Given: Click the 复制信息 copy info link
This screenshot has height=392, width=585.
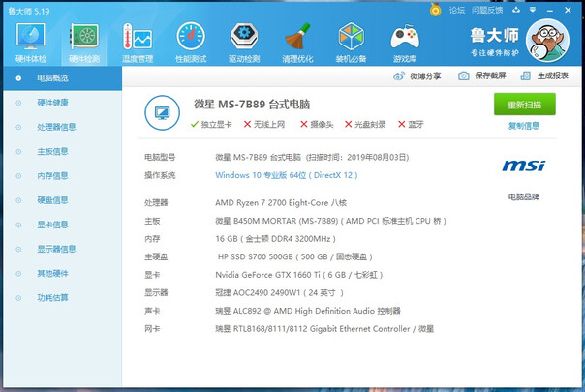Looking at the screenshot, I should pyautogui.click(x=524, y=126).
